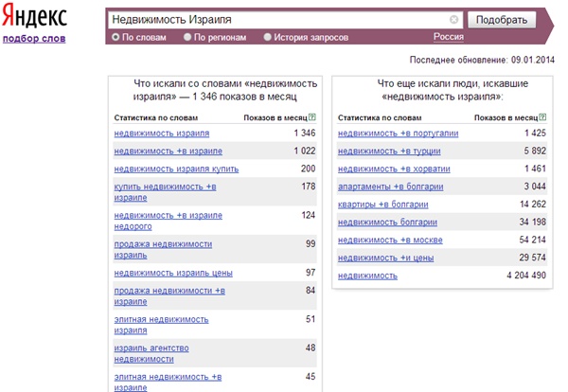This screenshot has height=392, width=568.
Task: Open the подбор слов link
Action: [x=34, y=39]
